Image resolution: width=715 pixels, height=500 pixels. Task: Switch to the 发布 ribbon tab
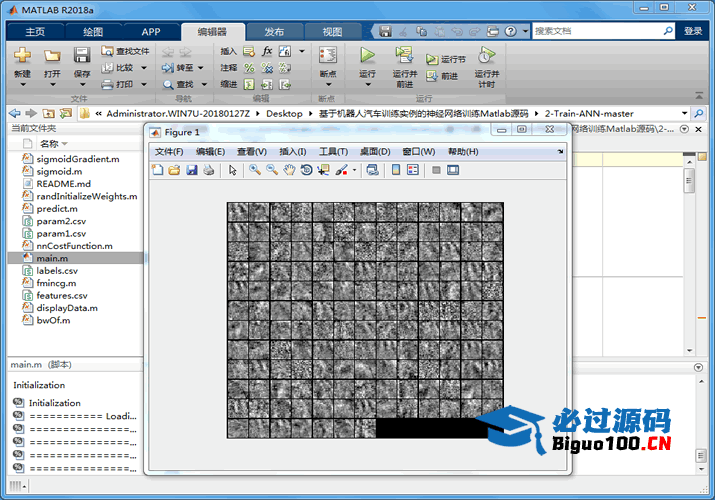tap(273, 31)
